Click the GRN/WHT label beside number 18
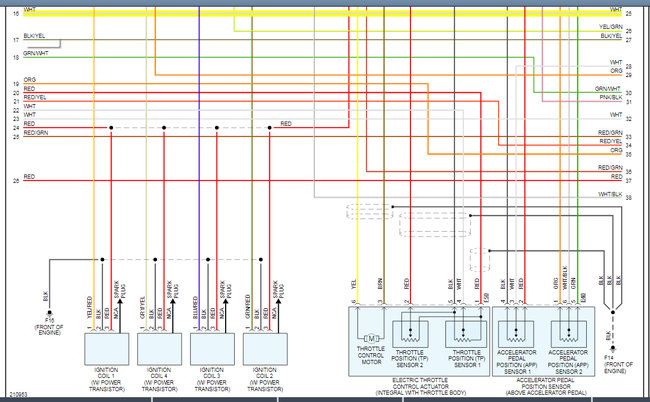This screenshot has height=402, width=650. pos(36,53)
